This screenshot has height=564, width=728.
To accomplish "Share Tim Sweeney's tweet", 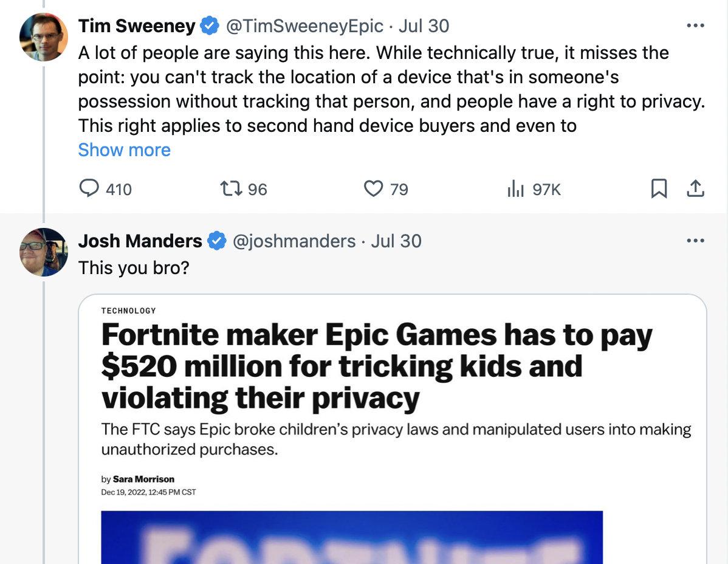I will [695, 190].
